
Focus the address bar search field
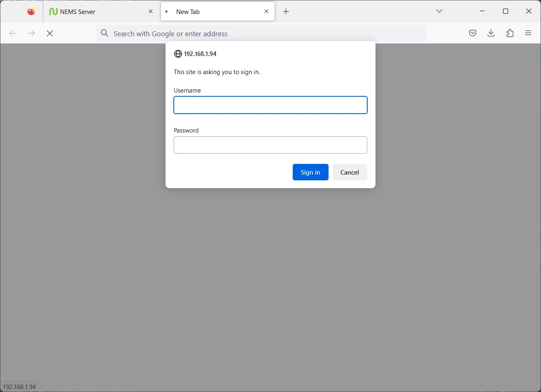tap(261, 33)
